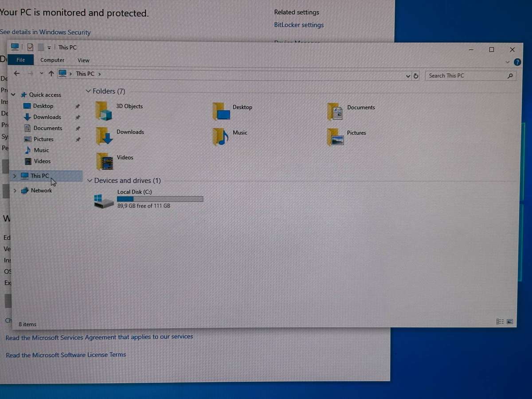Open the Help question mark icon
The height and width of the screenshot is (399, 532).
tap(517, 62)
